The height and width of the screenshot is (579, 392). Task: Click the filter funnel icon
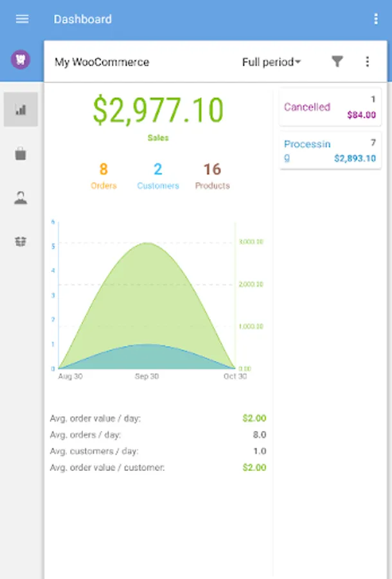(337, 62)
